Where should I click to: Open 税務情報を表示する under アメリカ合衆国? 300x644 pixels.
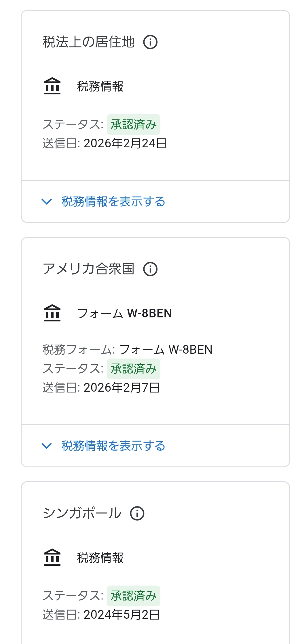(113, 446)
